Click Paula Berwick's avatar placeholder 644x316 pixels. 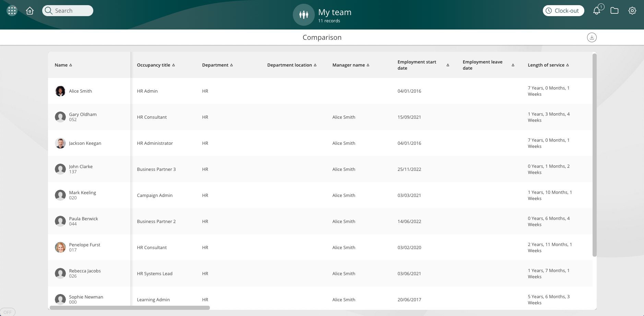coord(60,221)
